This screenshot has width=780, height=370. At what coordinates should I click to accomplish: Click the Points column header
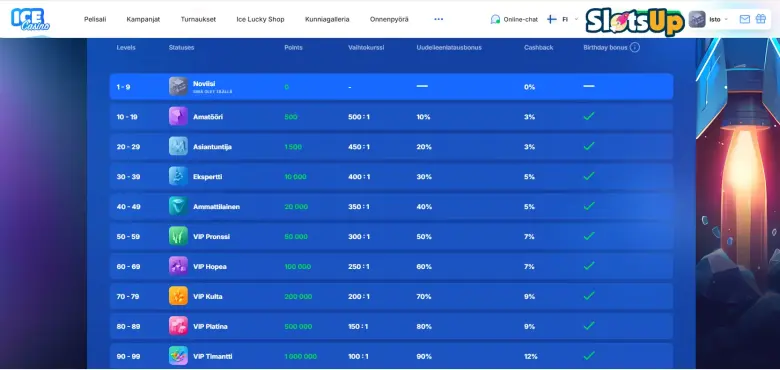coord(293,48)
